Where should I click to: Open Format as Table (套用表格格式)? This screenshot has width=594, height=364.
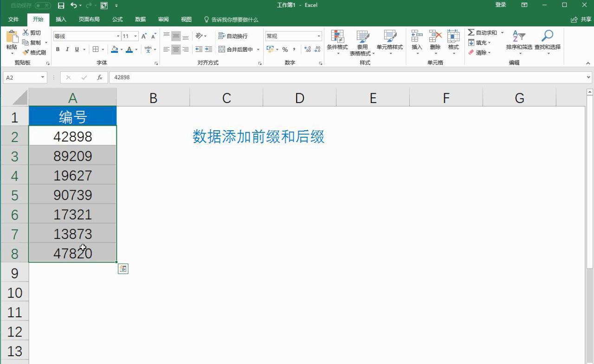coord(362,42)
